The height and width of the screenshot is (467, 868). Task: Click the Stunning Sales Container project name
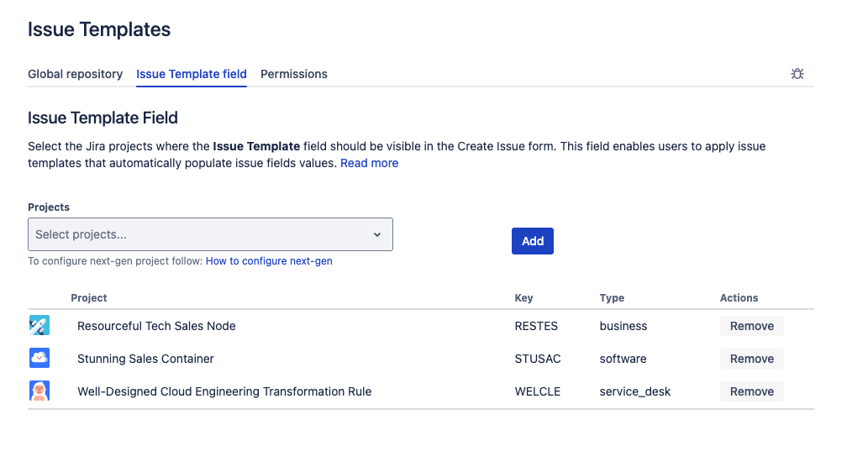click(145, 359)
